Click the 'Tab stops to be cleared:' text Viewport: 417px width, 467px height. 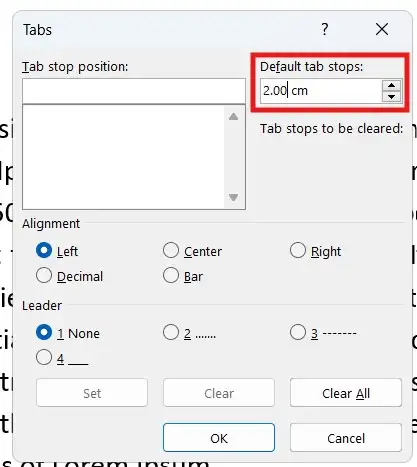pyautogui.click(x=332, y=129)
